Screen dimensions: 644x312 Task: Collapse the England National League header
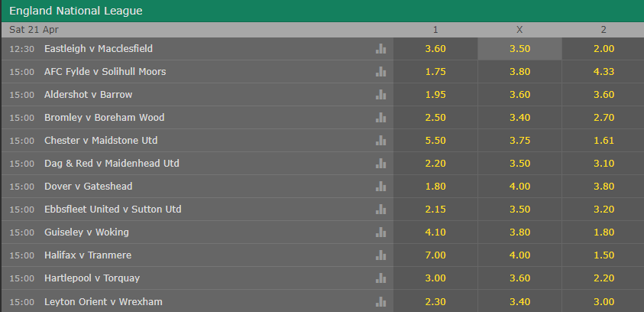click(322, 11)
